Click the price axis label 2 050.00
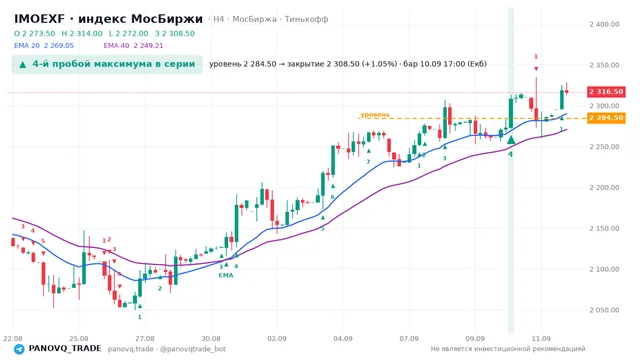Viewport: 640px width, 360px height. point(604,310)
